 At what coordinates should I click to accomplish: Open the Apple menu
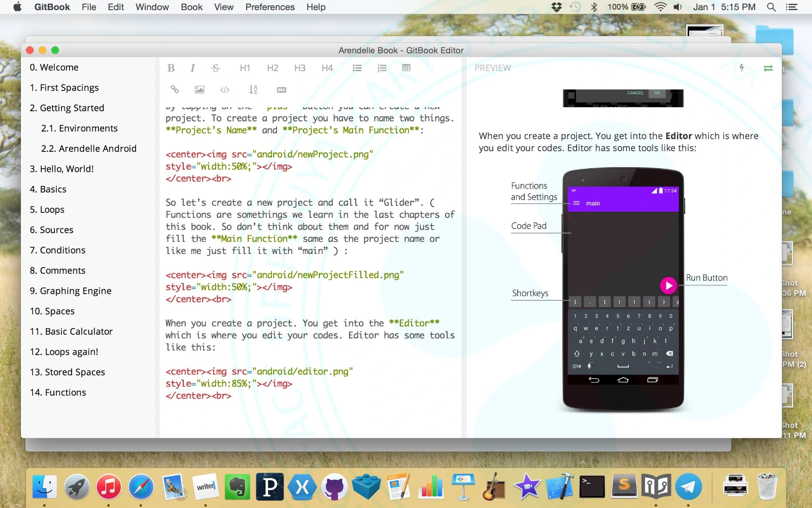click(17, 7)
